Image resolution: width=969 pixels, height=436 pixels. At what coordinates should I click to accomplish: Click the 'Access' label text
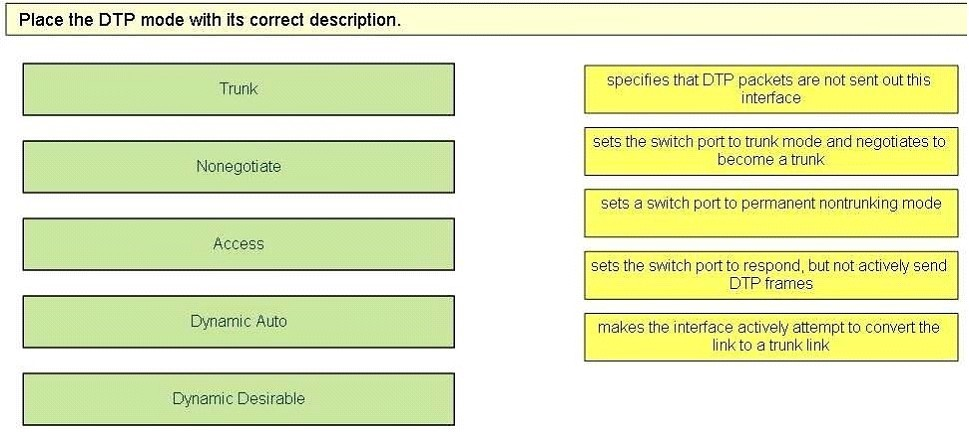[x=239, y=244]
